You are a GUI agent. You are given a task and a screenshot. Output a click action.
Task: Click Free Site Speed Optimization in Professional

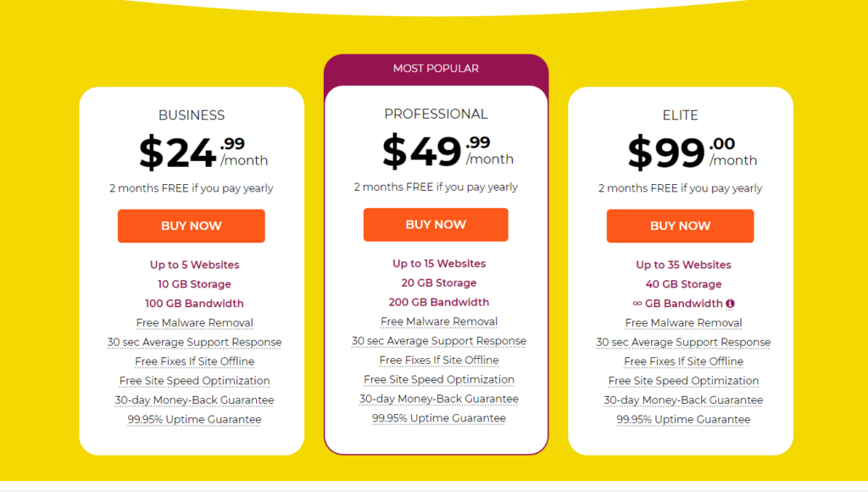[x=439, y=380]
